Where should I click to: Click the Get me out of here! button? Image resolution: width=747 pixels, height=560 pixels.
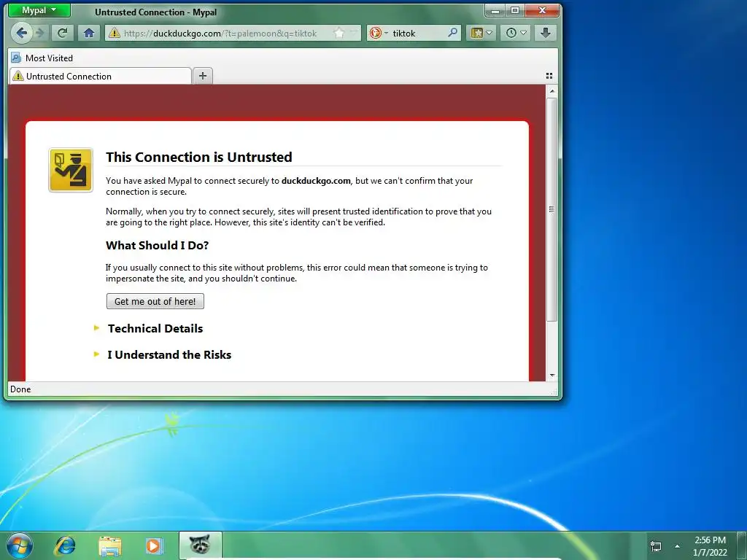click(155, 301)
